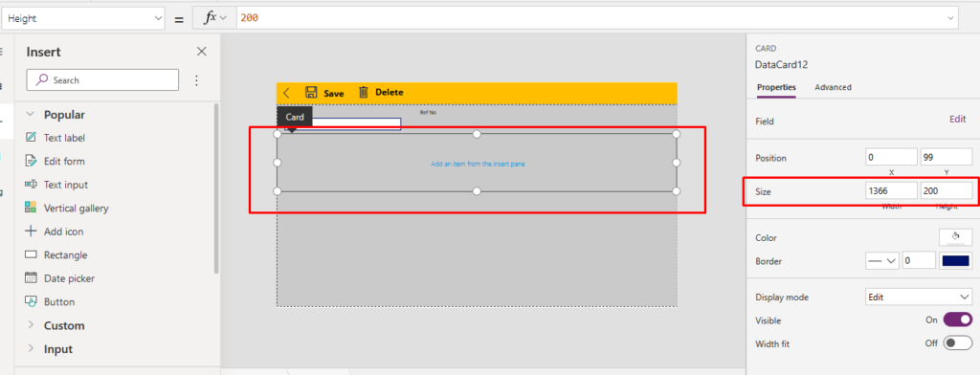This screenshot has width=980, height=375.
Task: Expand the Input category
Action: click(x=30, y=349)
